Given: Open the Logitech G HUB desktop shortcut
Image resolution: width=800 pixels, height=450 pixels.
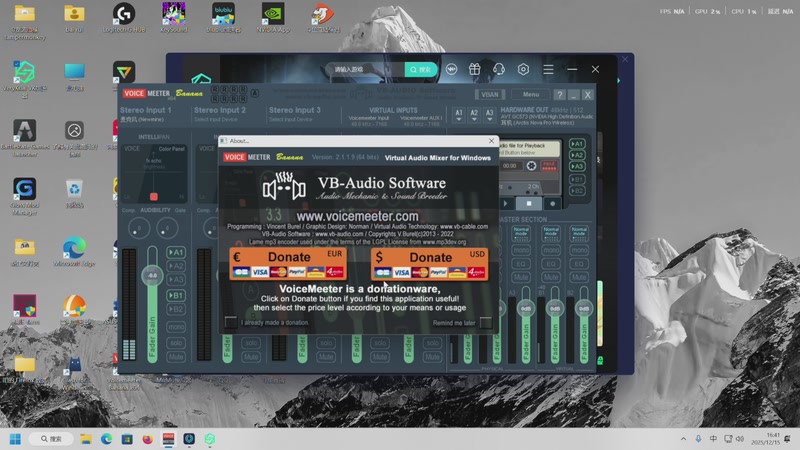Looking at the screenshot, I should pos(123,18).
